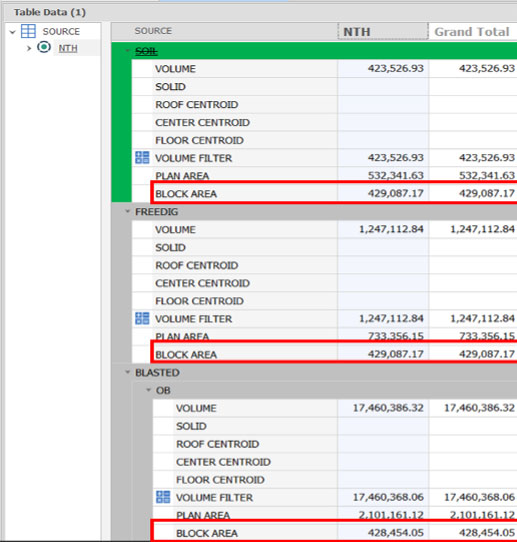517x542 pixels.
Task: Collapse the SOURCE tree node
Action: (x=13, y=32)
